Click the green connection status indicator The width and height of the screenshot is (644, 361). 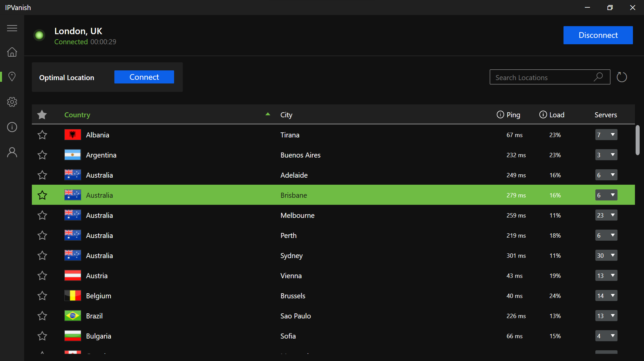click(x=39, y=35)
